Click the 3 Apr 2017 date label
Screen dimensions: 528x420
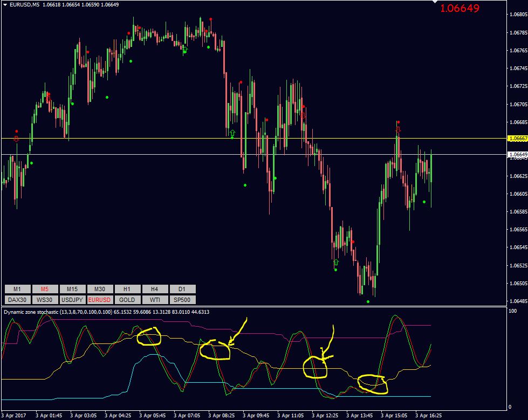tap(14, 416)
